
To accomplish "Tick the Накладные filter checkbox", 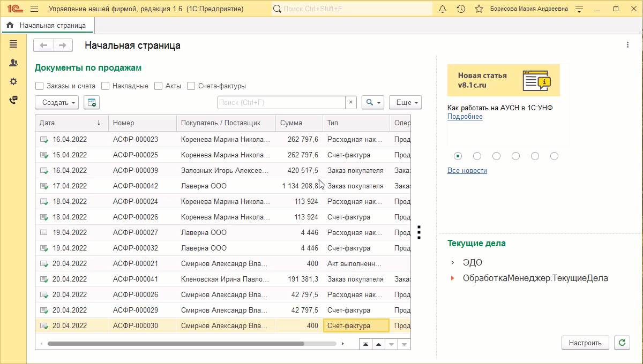I will coord(106,86).
